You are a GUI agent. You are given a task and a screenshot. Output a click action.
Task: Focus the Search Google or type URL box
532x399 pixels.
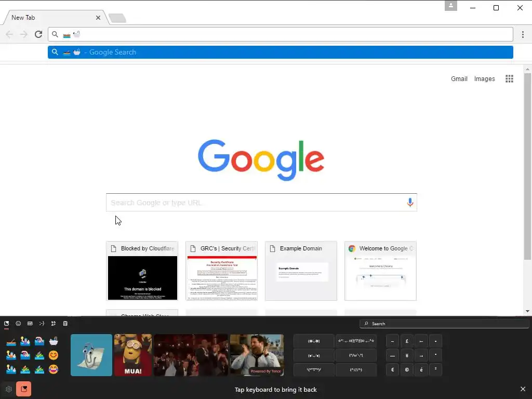(x=261, y=203)
